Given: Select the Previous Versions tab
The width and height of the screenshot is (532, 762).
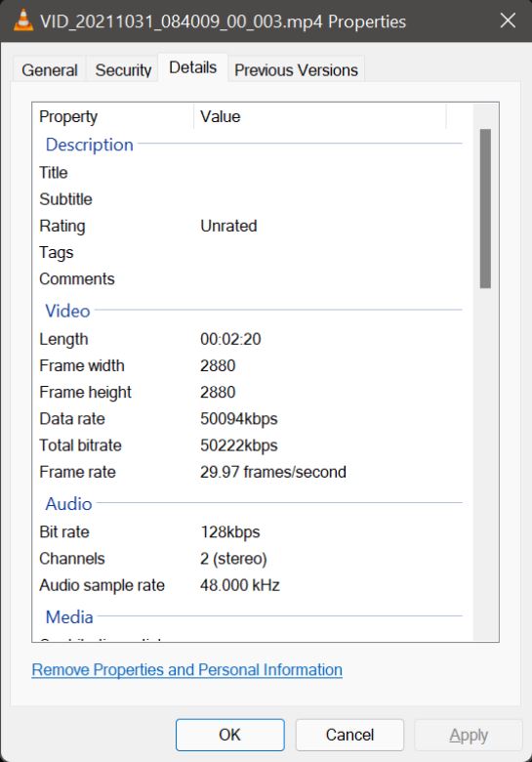Looking at the screenshot, I should click(296, 70).
